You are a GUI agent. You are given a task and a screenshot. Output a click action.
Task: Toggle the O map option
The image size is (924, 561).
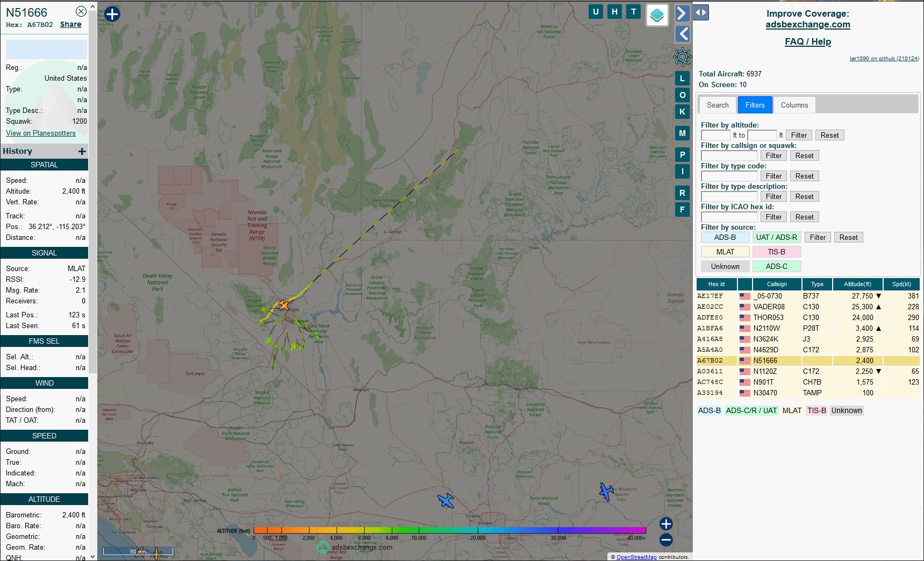tap(682, 95)
